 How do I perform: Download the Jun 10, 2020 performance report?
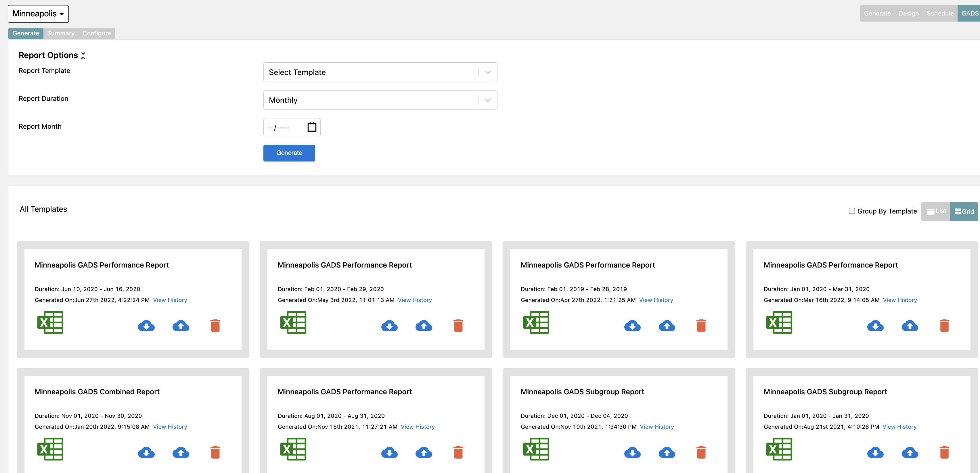[x=146, y=326]
